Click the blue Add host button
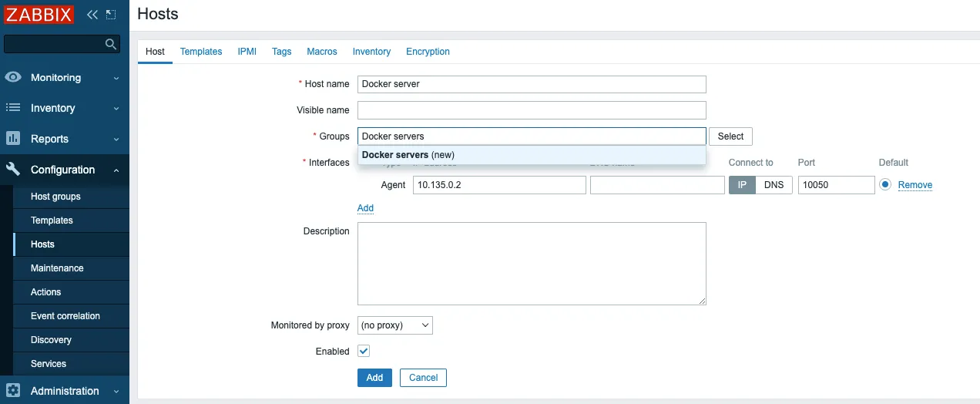This screenshot has width=980, height=404. tap(374, 378)
